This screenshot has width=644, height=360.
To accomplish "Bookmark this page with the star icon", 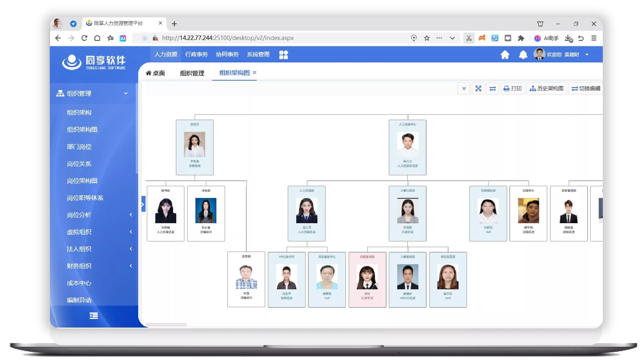I will pyautogui.click(x=427, y=38).
